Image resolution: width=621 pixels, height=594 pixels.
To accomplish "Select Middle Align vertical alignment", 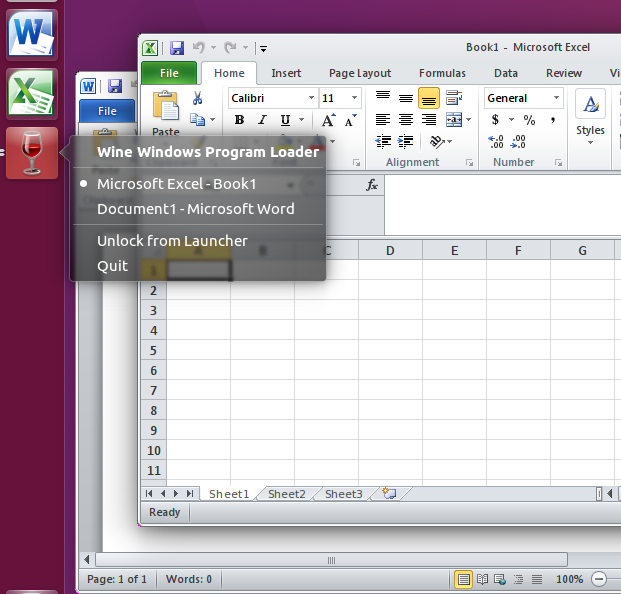I will (406, 97).
